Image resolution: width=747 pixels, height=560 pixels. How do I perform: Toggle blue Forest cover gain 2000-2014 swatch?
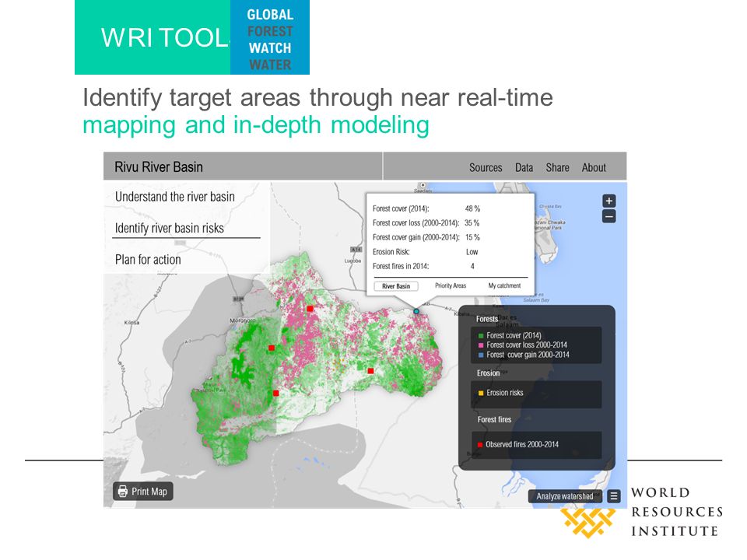click(x=481, y=355)
